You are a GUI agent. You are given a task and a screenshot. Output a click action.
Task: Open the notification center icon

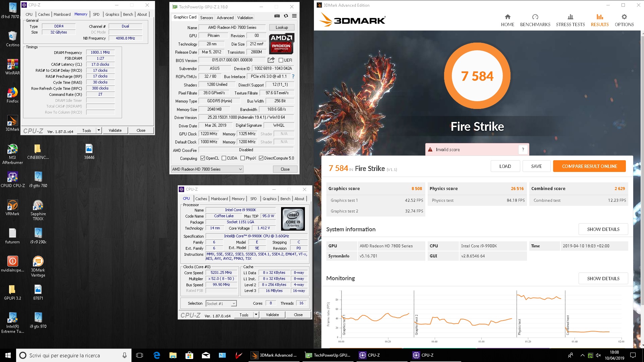pos(633,355)
